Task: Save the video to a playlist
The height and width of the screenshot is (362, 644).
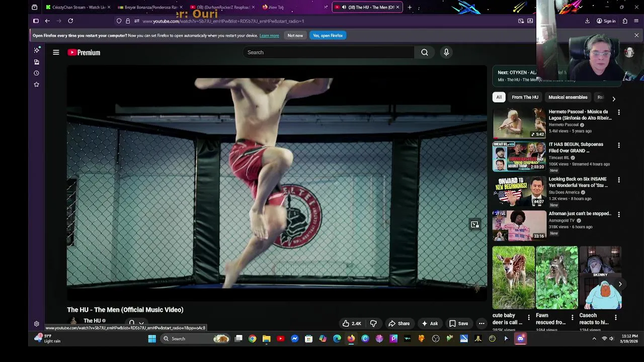Action: (458, 324)
